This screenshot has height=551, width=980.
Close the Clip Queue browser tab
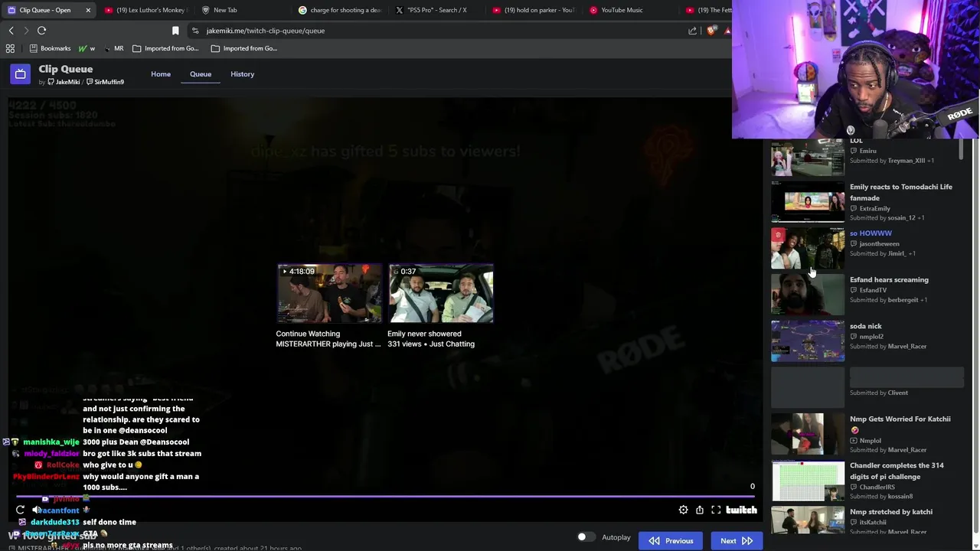[88, 10]
